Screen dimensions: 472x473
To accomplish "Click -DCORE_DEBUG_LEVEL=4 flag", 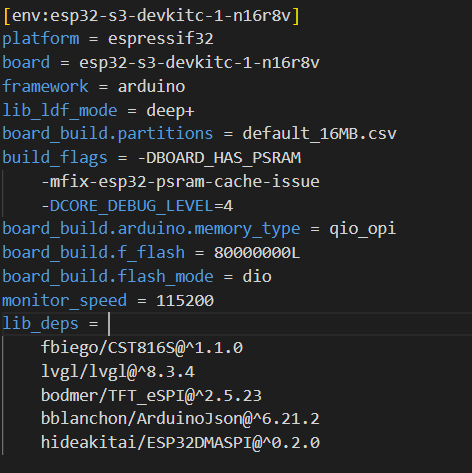I will [137, 206].
